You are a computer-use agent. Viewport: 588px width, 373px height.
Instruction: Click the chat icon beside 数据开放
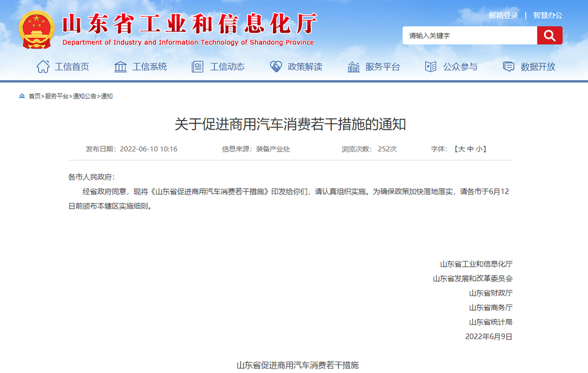click(509, 67)
